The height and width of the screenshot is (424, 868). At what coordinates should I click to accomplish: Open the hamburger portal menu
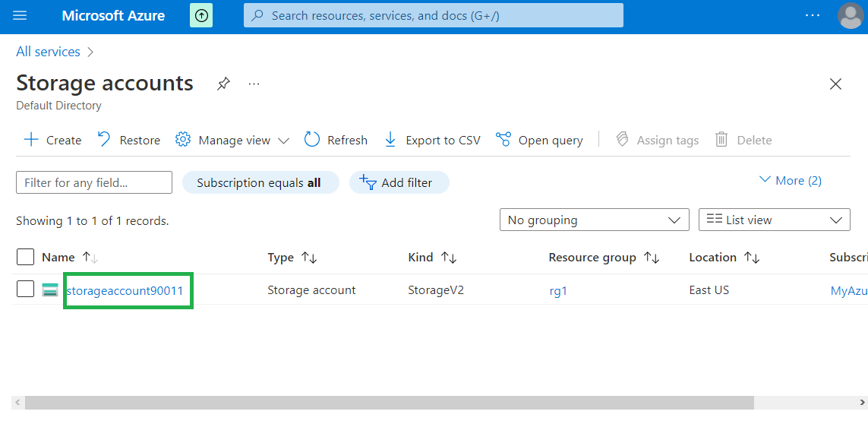(20, 15)
